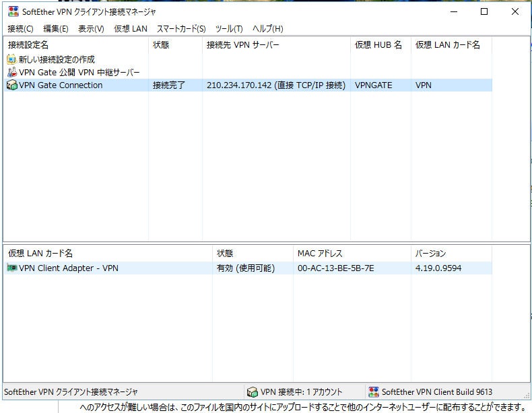Sort by バージョン column header
Viewport: 532px width, 413px height.
point(451,253)
